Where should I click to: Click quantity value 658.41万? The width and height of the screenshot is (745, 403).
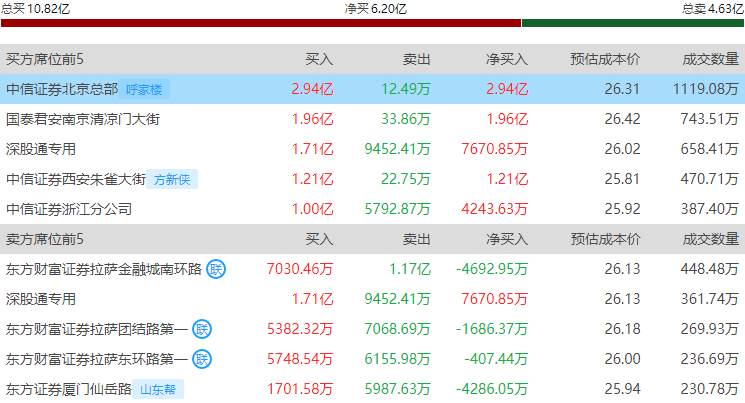pos(709,149)
